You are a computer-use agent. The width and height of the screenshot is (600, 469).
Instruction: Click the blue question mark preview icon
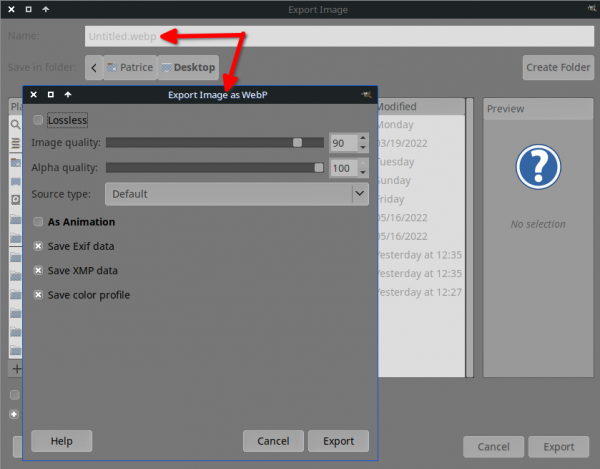538,167
